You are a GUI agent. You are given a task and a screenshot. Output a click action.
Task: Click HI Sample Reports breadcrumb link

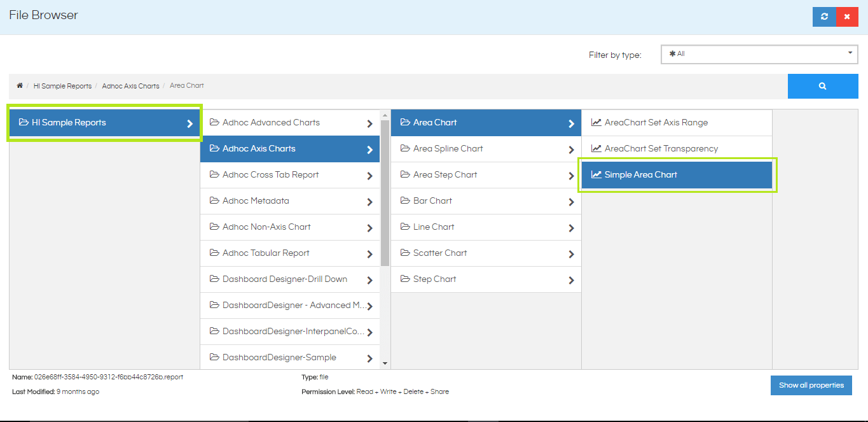[62, 86]
